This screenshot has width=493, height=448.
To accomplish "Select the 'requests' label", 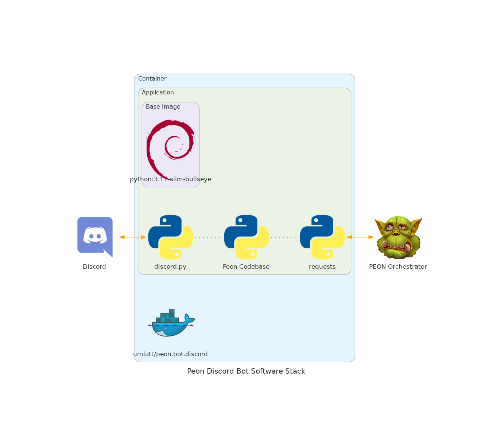I will tap(322, 266).
